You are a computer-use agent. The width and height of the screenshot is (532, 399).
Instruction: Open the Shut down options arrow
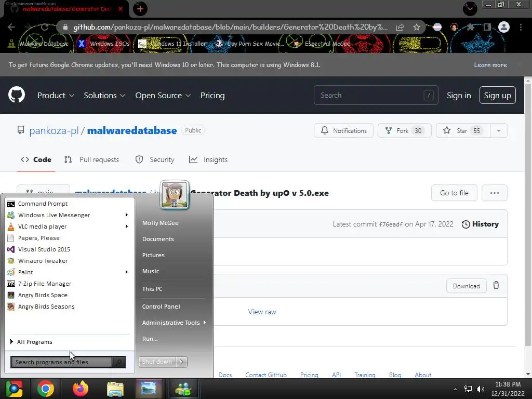tap(181, 362)
